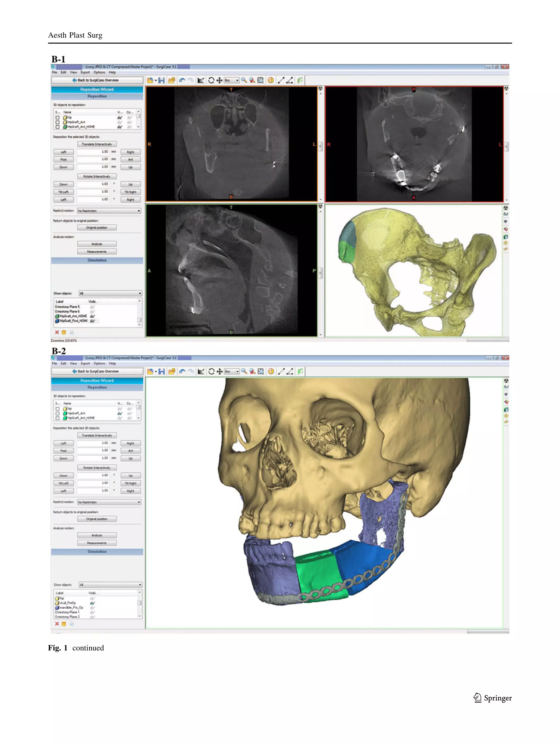Open the Export menu in B-1 window
560x744 pixels.
click(x=85, y=72)
